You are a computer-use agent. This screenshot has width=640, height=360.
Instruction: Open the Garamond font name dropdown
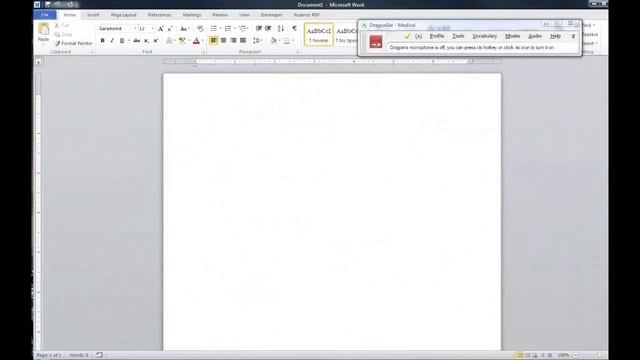click(135, 29)
